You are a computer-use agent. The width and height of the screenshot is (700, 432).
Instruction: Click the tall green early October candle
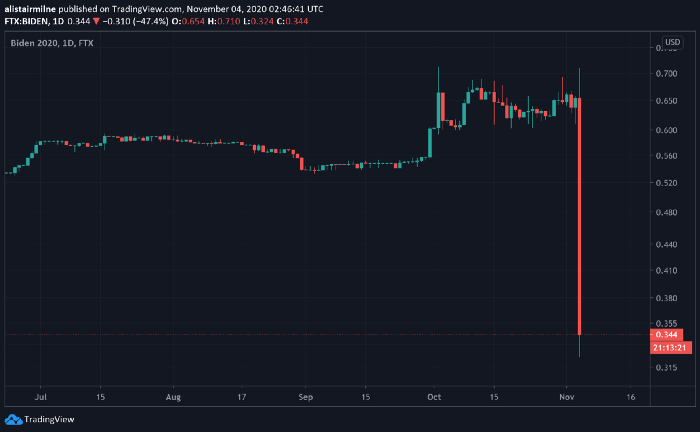coord(430,143)
